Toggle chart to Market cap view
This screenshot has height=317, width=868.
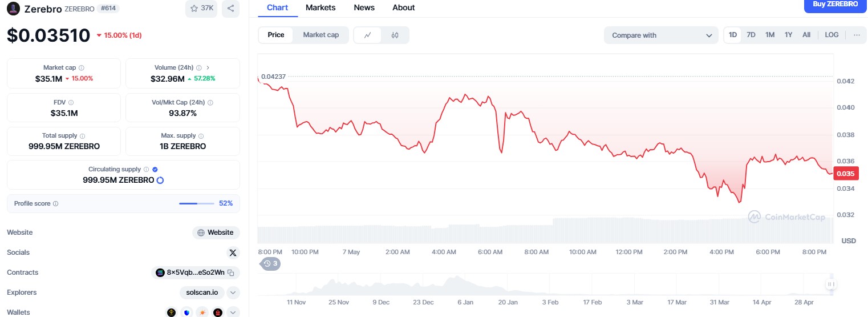click(x=321, y=35)
